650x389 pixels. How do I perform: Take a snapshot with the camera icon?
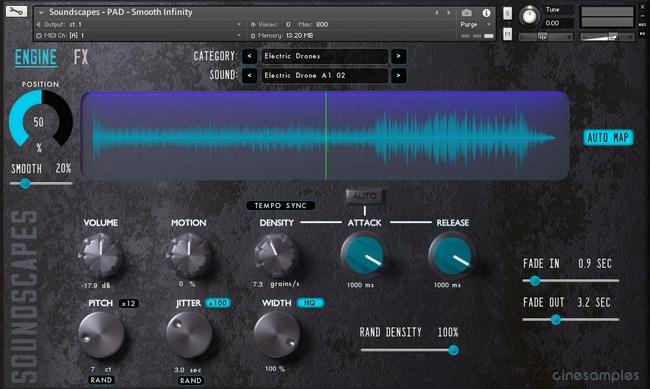click(466, 13)
